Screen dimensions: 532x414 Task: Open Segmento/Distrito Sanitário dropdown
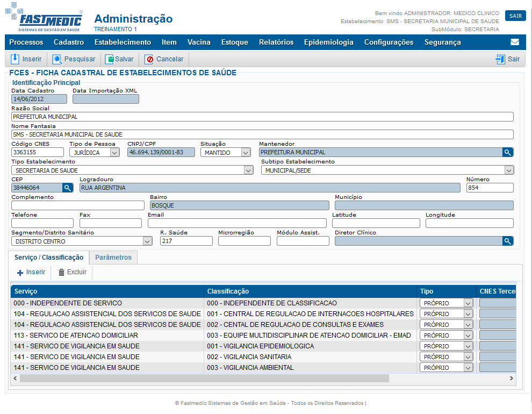pos(147,241)
